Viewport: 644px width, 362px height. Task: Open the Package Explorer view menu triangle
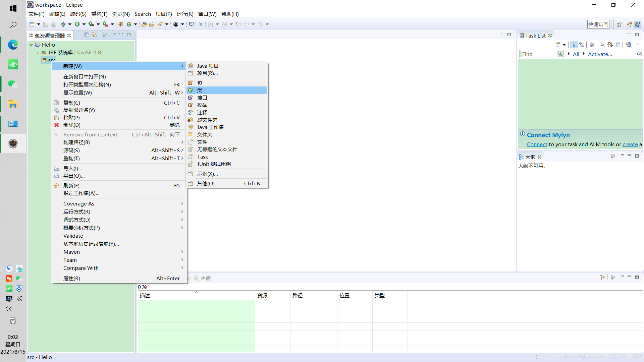pos(114,34)
